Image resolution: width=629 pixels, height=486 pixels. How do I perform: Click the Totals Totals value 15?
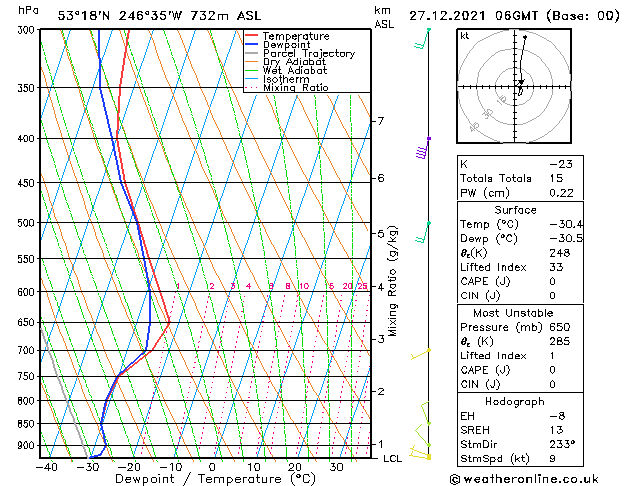[x=556, y=178]
